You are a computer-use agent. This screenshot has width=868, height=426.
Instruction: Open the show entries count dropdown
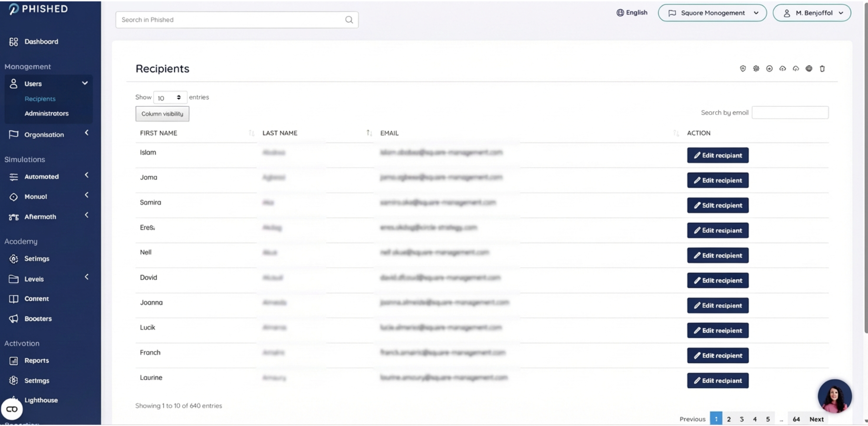tap(170, 98)
